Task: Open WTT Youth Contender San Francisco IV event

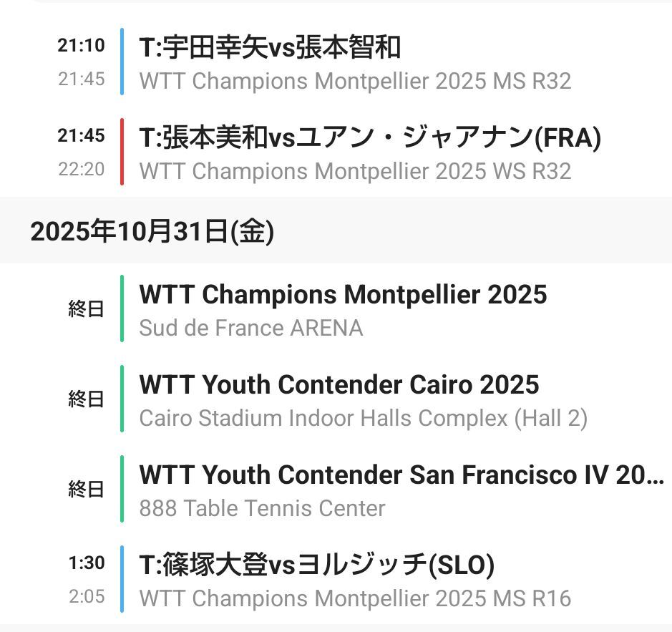Action: tap(401, 475)
